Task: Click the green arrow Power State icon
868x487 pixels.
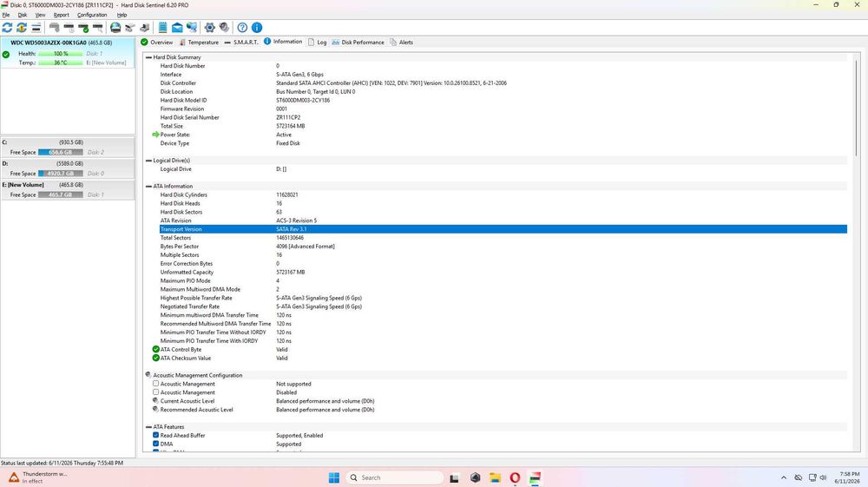Action: pos(155,135)
